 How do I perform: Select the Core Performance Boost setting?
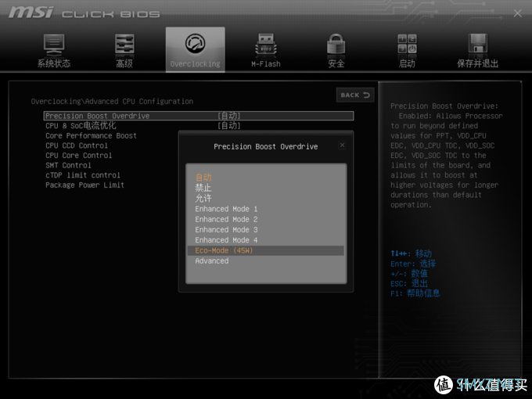point(91,135)
